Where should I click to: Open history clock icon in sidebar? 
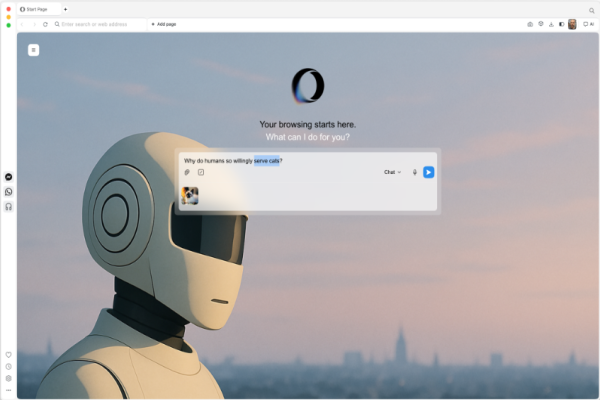pos(8,366)
